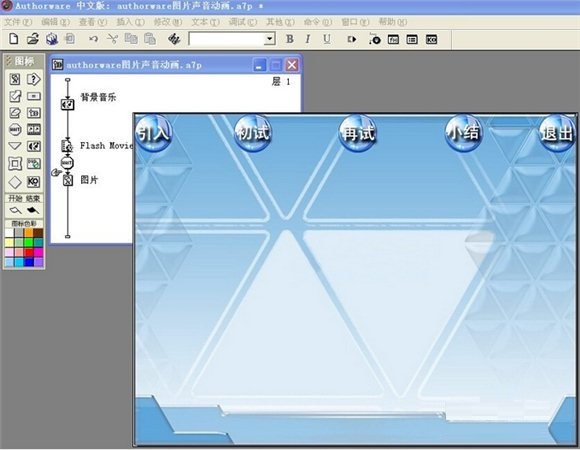The height and width of the screenshot is (450, 580).
Task: Pick the red icon color swatch
Action: click(x=28, y=252)
